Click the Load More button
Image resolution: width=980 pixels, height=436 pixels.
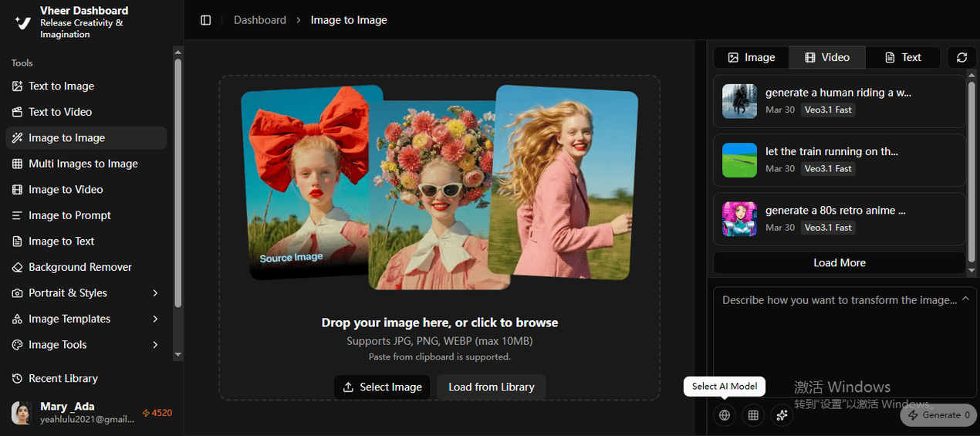[x=840, y=263]
